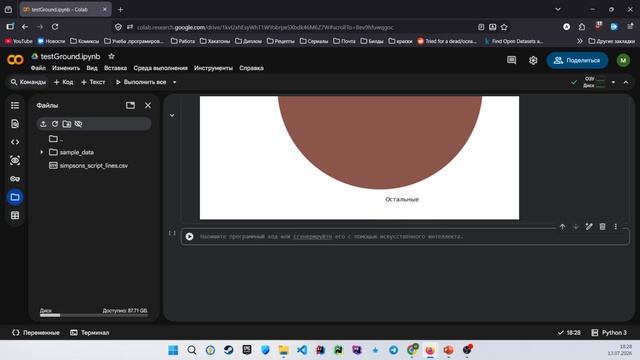Open the Изменить menu
The image size is (640, 360).
[x=66, y=68]
